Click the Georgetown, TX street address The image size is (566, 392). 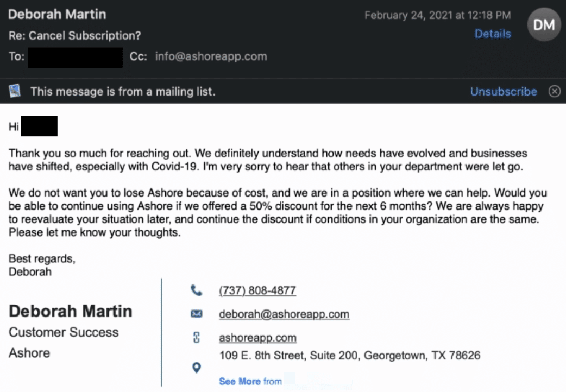pos(350,356)
